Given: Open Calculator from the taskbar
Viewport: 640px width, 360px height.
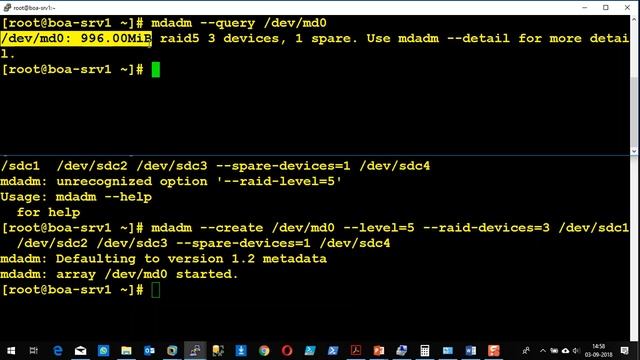Looking at the screenshot, I should click(x=424, y=351).
